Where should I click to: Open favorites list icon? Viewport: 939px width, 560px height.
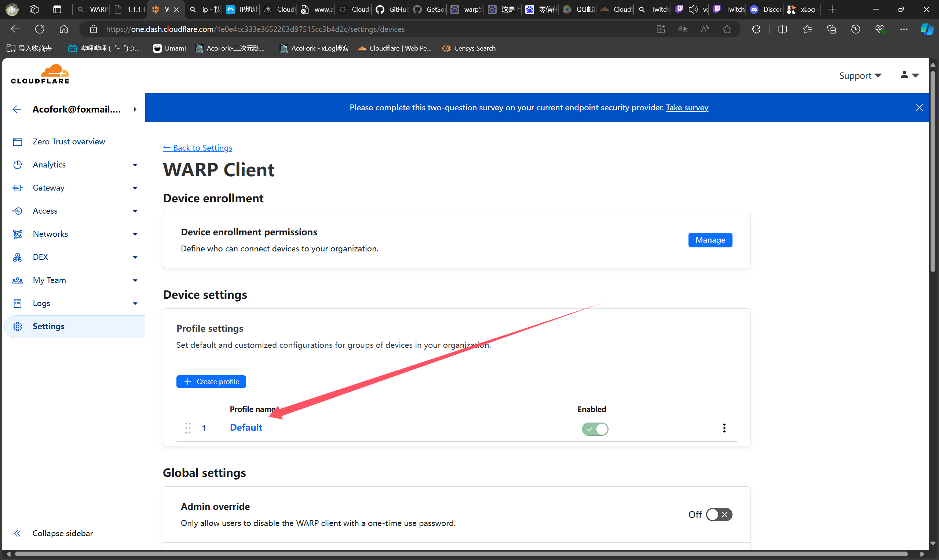[807, 29]
